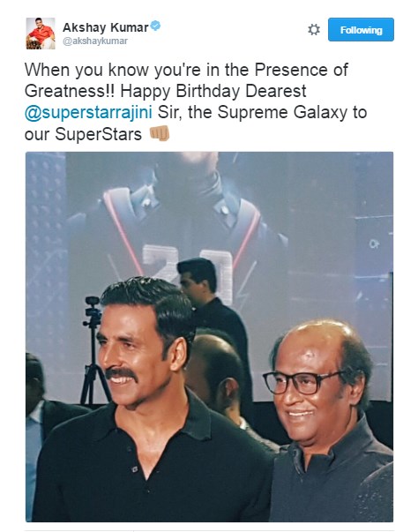The image size is (418, 532).
Task: Click the tweet text starting 'When you know'
Action: point(196,101)
